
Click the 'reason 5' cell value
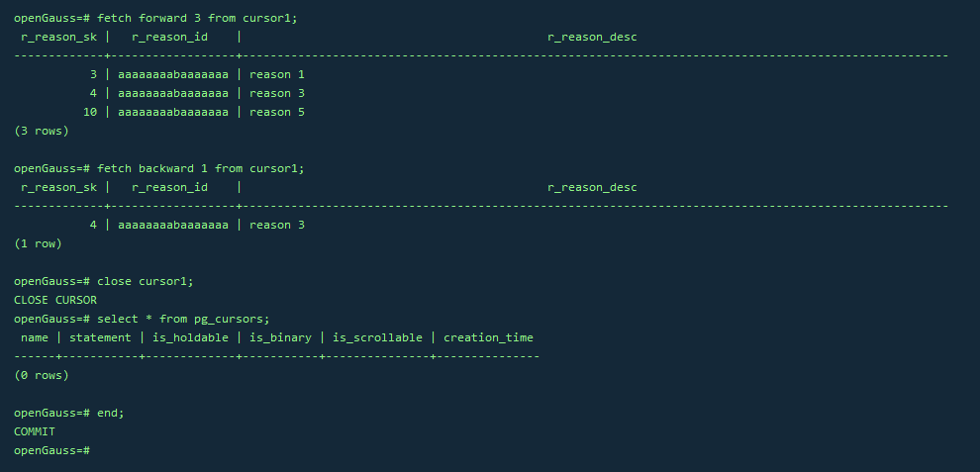(x=277, y=112)
